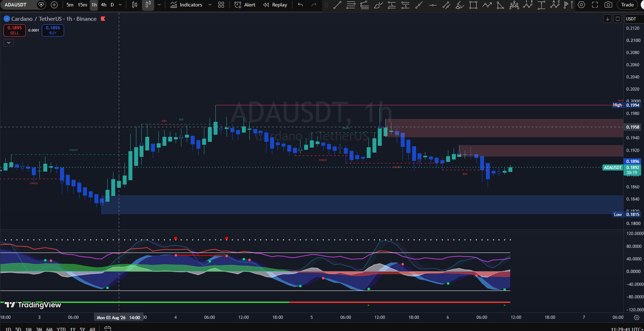This screenshot has height=331, width=644.
Task: Open the ADAUSDT symbol search
Action: click(16, 5)
